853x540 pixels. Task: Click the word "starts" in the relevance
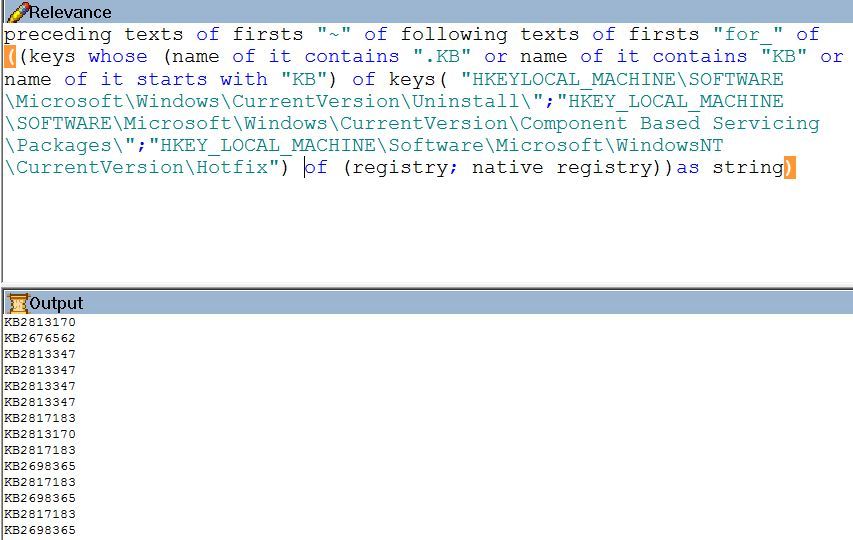coord(172,79)
